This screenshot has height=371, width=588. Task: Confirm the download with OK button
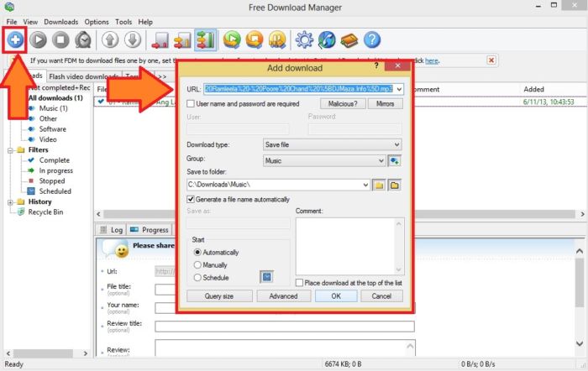(x=336, y=296)
